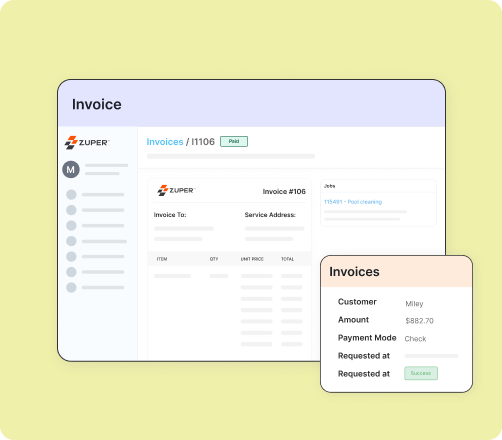
Task: Click the Paid status badge
Action: 234,141
